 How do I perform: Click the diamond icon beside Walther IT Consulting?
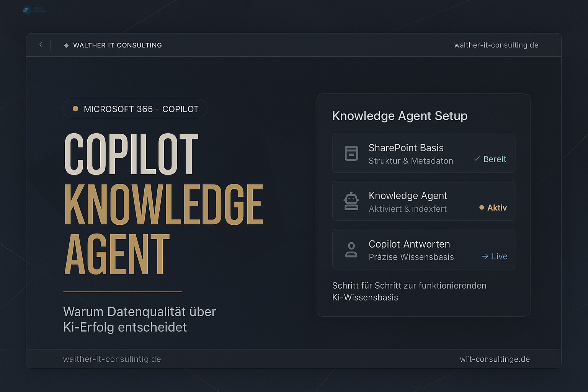[66, 45]
